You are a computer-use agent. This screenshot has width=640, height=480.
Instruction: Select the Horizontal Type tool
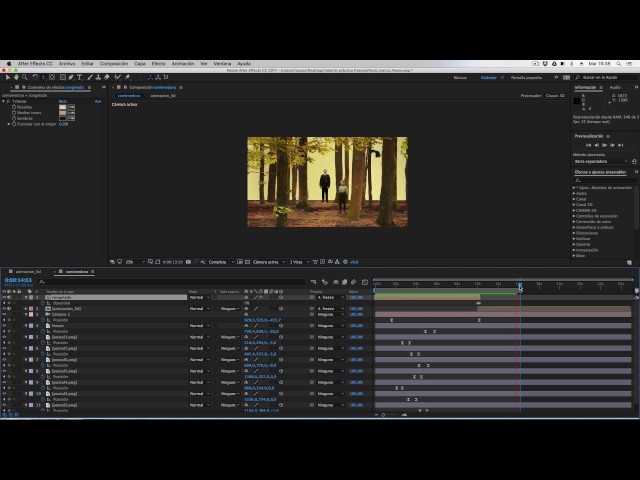(x=80, y=77)
